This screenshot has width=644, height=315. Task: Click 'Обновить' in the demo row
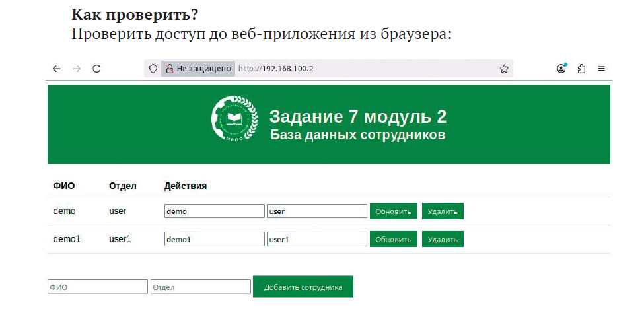click(394, 211)
